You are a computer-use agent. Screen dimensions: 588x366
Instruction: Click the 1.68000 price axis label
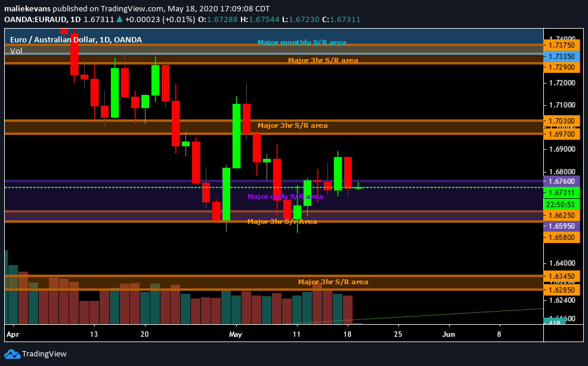click(562, 172)
